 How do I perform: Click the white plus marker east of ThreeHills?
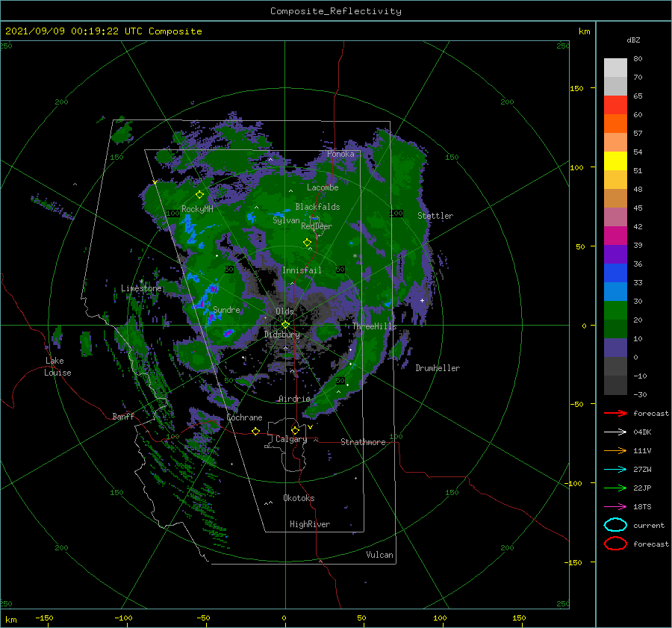point(422,300)
